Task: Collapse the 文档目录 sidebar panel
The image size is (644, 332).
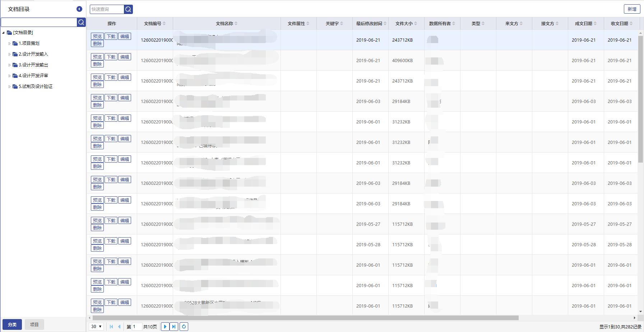Action: tap(79, 9)
